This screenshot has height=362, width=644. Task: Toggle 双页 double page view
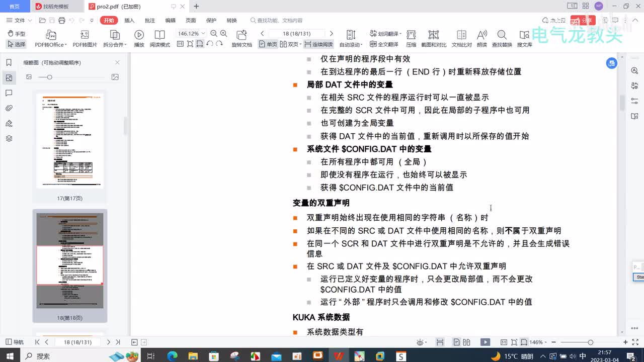tap(291, 44)
